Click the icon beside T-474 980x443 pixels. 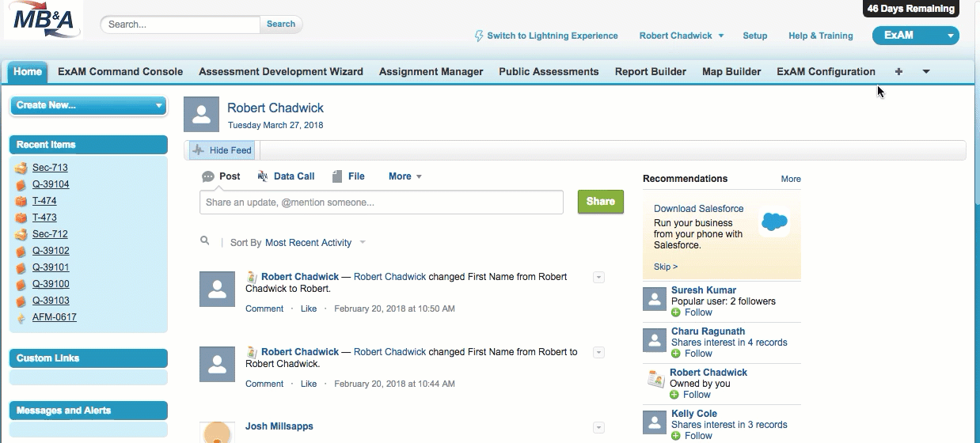point(21,201)
